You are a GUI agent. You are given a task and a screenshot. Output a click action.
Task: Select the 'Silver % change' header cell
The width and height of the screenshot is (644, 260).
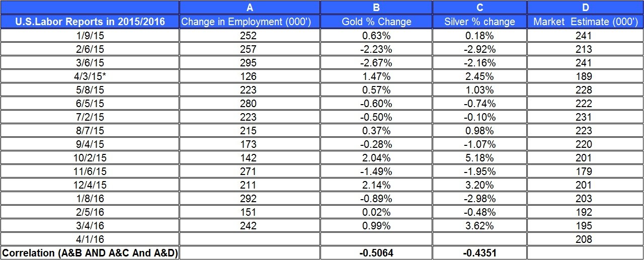(x=479, y=22)
